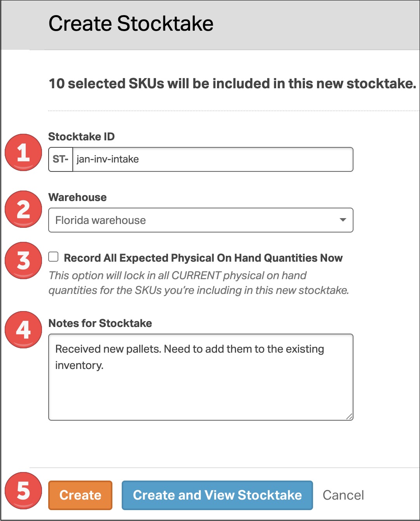The width and height of the screenshot is (420, 521).
Task: Click inside the Notes for Stocktake textarea
Action: click(201, 385)
